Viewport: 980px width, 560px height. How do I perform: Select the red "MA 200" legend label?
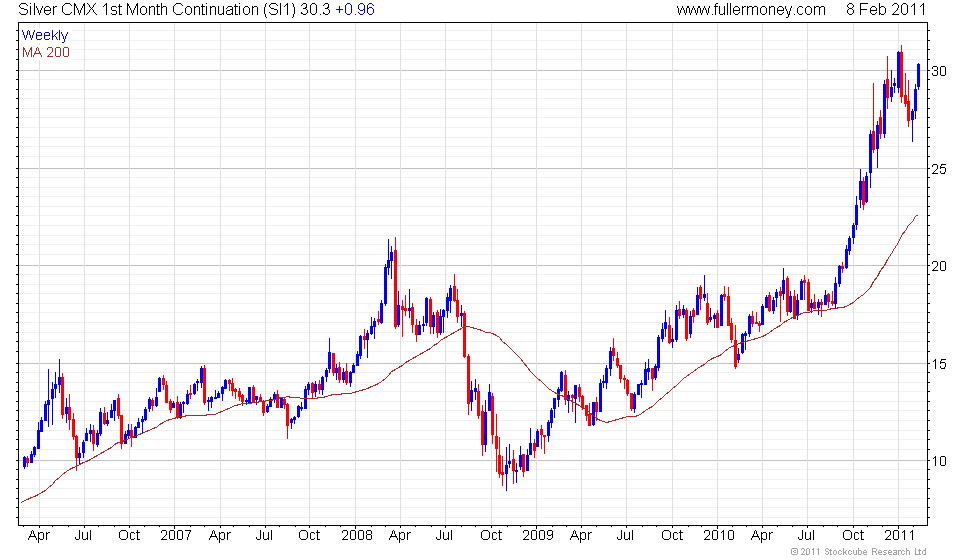pos(46,52)
